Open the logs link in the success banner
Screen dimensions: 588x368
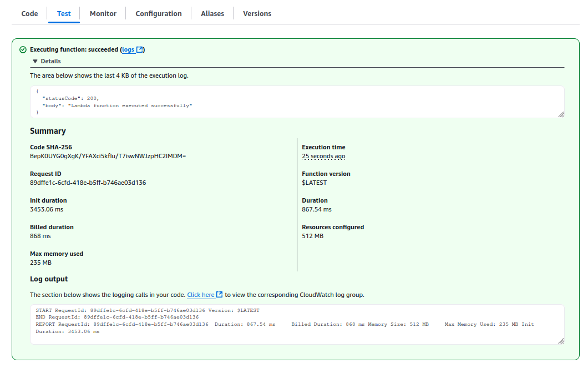[128, 50]
